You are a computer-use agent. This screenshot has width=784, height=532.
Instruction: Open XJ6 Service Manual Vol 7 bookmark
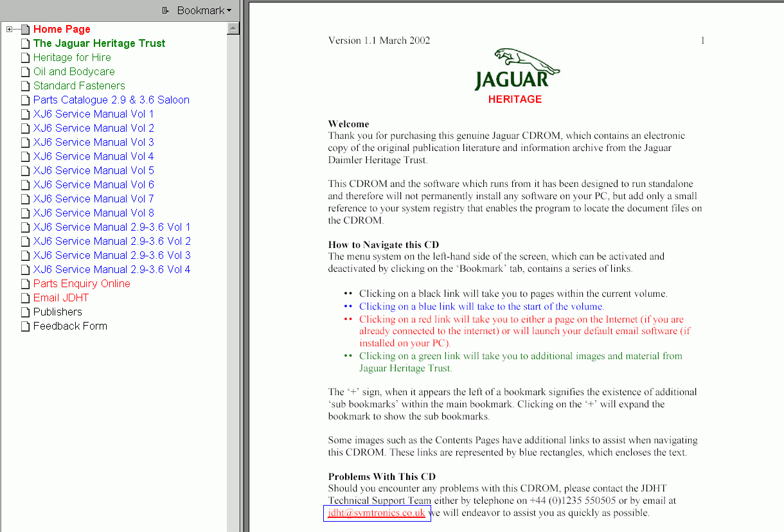[94, 199]
